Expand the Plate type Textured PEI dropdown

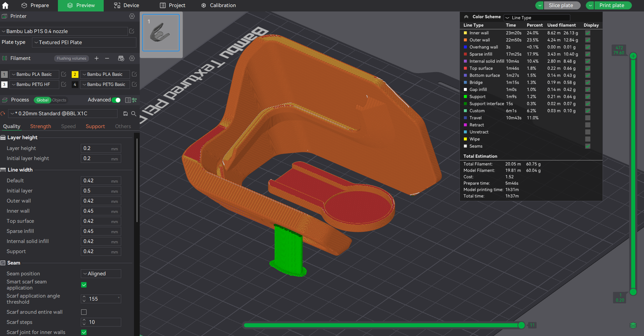click(84, 42)
